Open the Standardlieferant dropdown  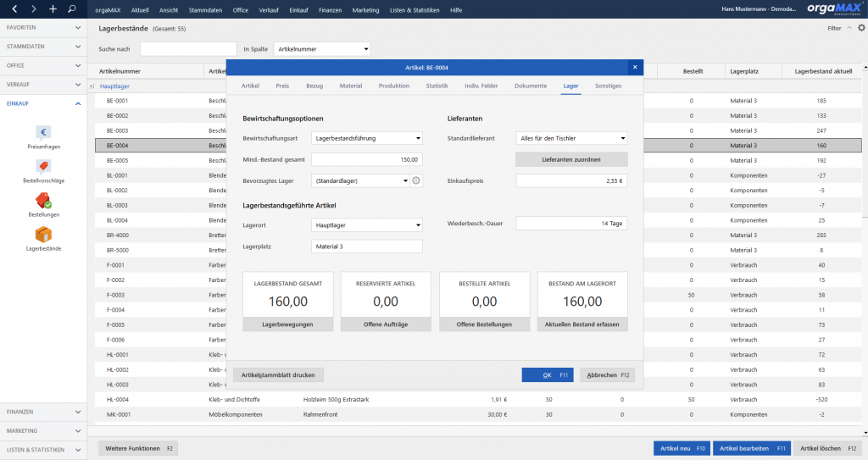point(572,138)
